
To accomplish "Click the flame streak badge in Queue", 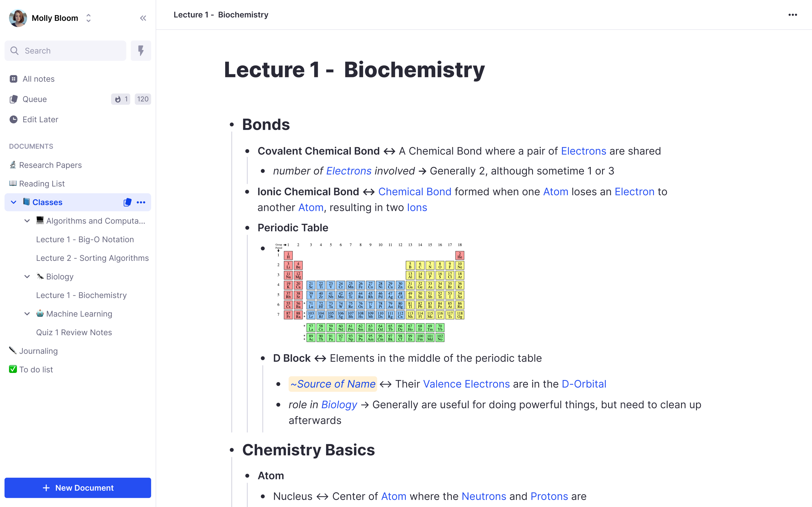I will (121, 99).
